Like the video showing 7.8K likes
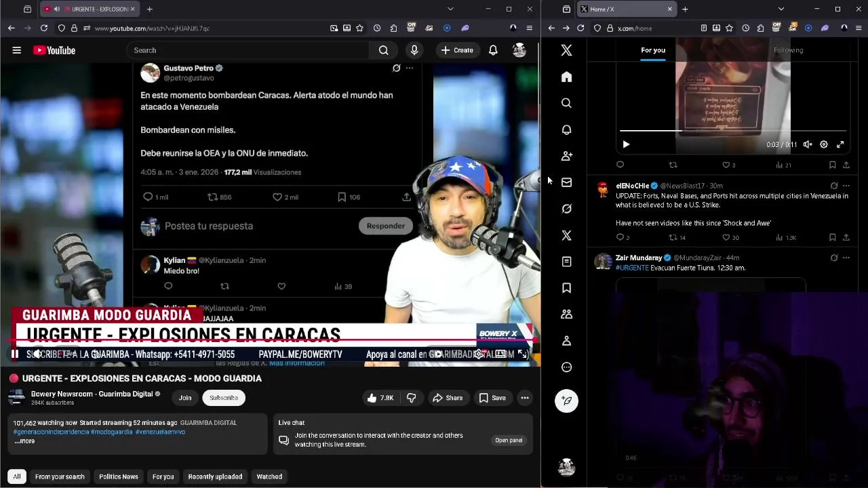868x488 pixels. [380, 398]
